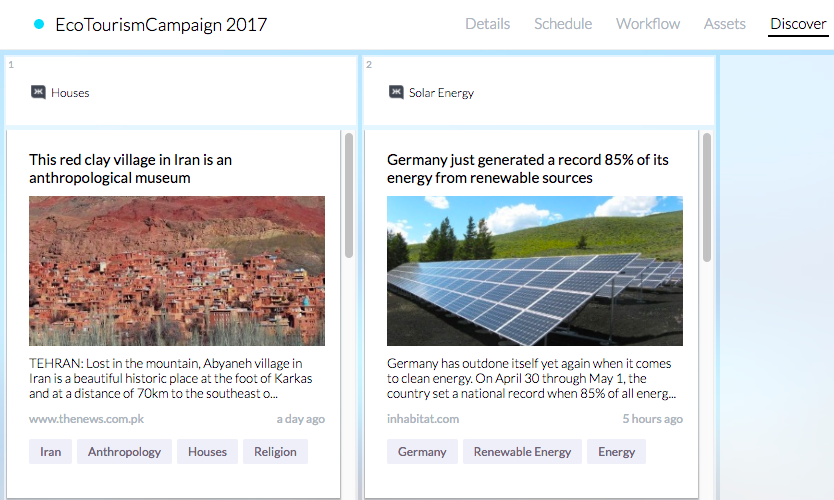Click the solar panels photo thumbnail
This screenshot has width=834, height=500.
534,271
